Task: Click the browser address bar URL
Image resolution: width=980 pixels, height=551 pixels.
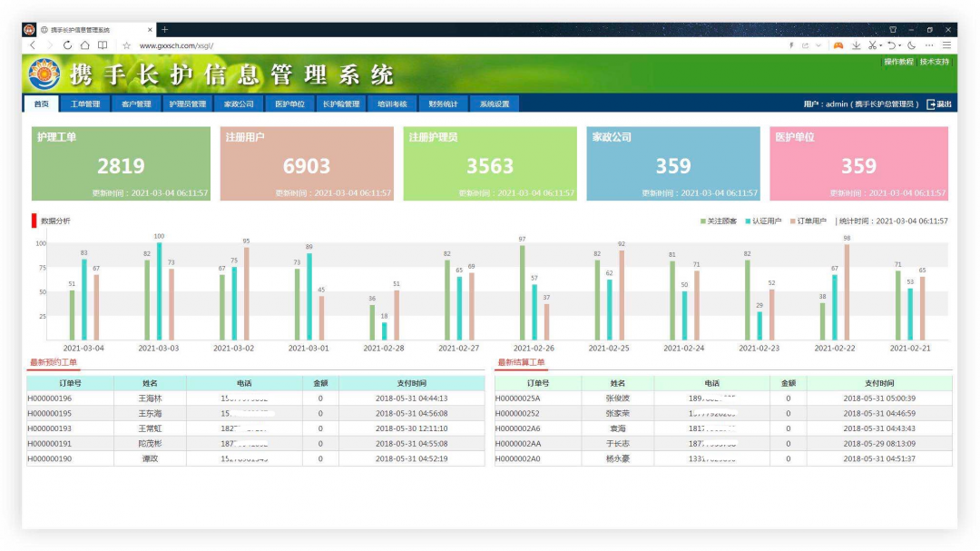Action: click(x=177, y=45)
